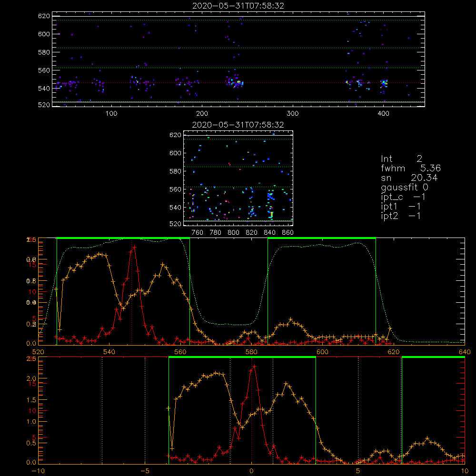Click x-axis label 200 in the top plot
The width and height of the screenshot is (476, 476).
(202, 114)
